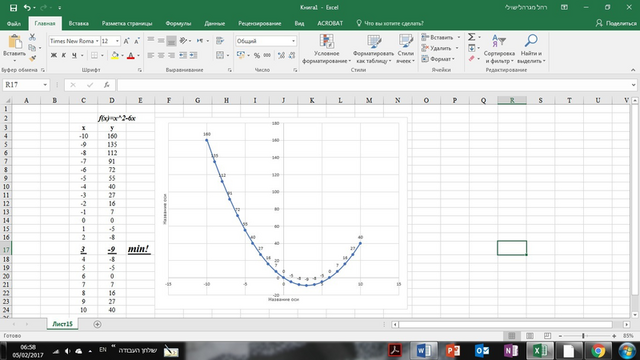Click Find and Select magnifier icon
Screen dimensions: 640x360
(x=531, y=41)
